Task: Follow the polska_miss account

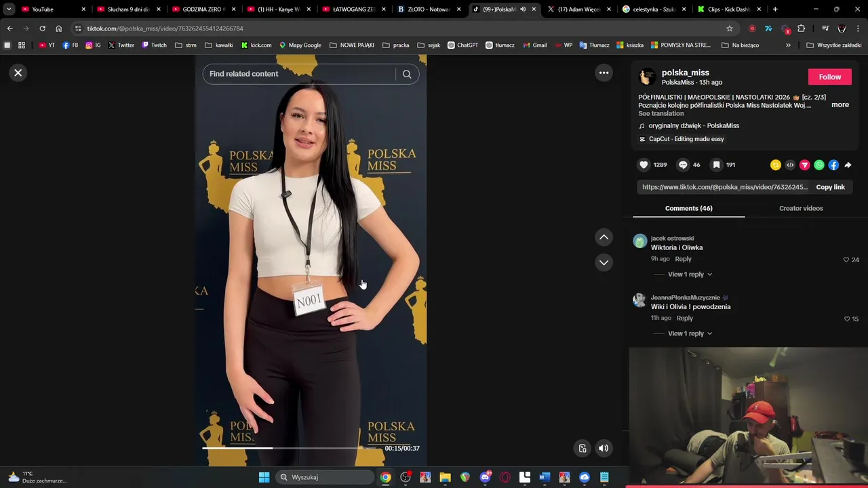Action: [829, 77]
